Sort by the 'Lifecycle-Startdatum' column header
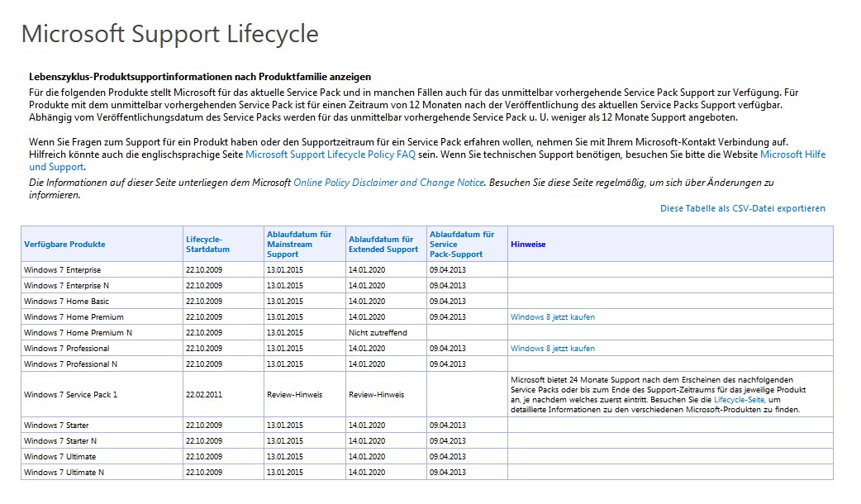The image size is (861, 504). pos(207,245)
